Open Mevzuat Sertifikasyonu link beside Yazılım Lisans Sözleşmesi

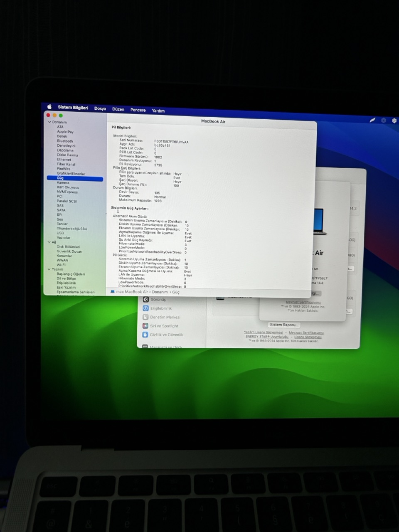tap(306, 333)
